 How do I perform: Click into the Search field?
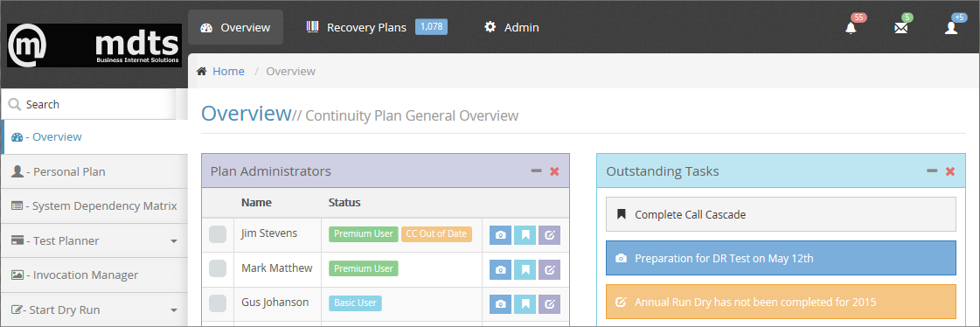(x=88, y=104)
